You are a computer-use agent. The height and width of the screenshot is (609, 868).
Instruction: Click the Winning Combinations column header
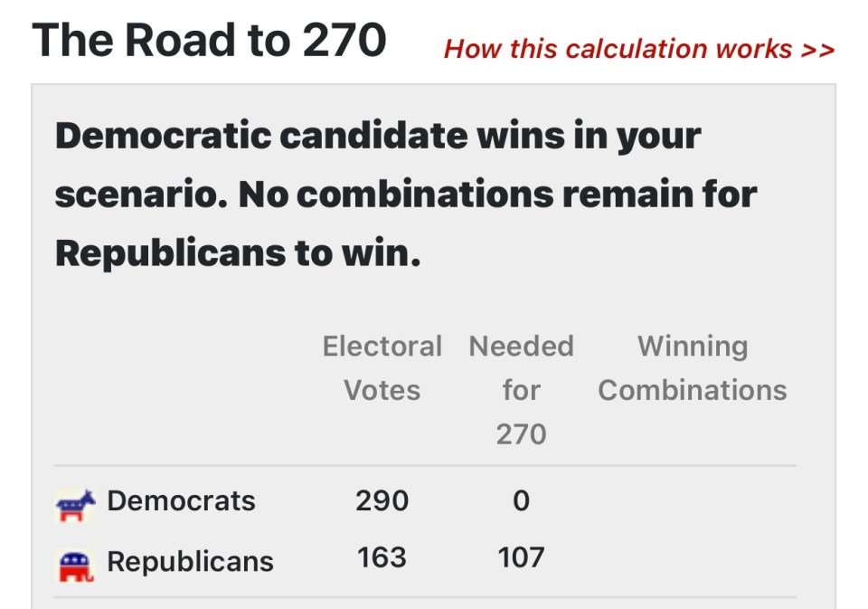(x=693, y=368)
